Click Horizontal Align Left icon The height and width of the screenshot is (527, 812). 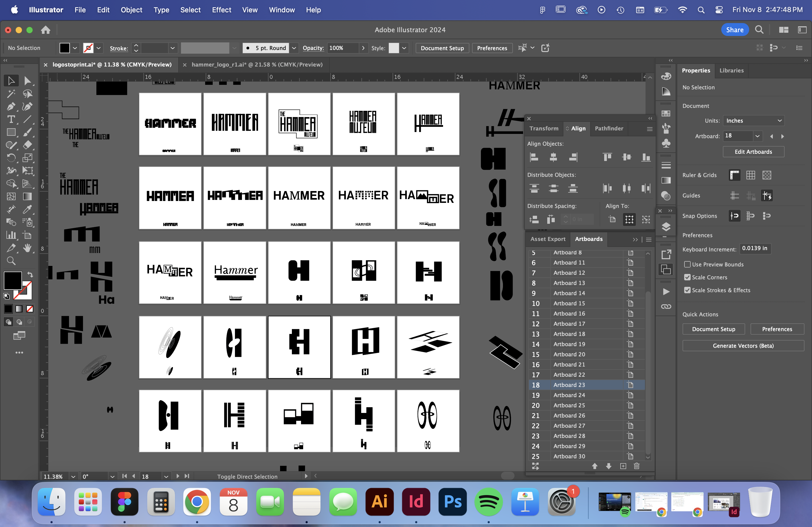[534, 157]
